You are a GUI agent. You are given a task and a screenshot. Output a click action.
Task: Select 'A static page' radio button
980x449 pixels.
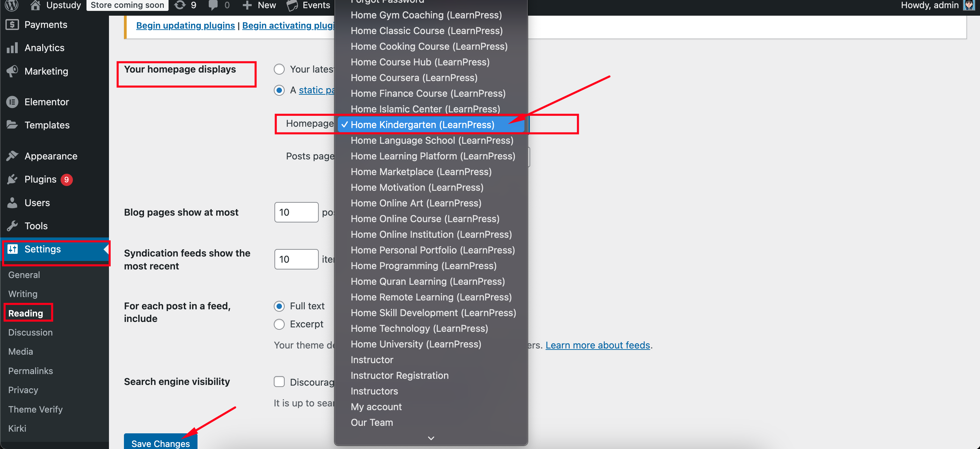click(x=279, y=90)
